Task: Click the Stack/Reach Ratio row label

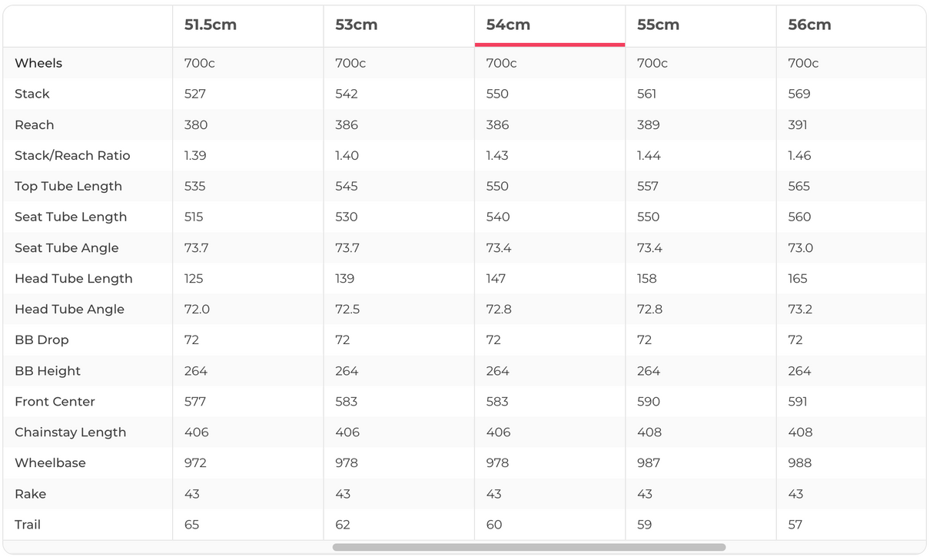Action: 72,155
